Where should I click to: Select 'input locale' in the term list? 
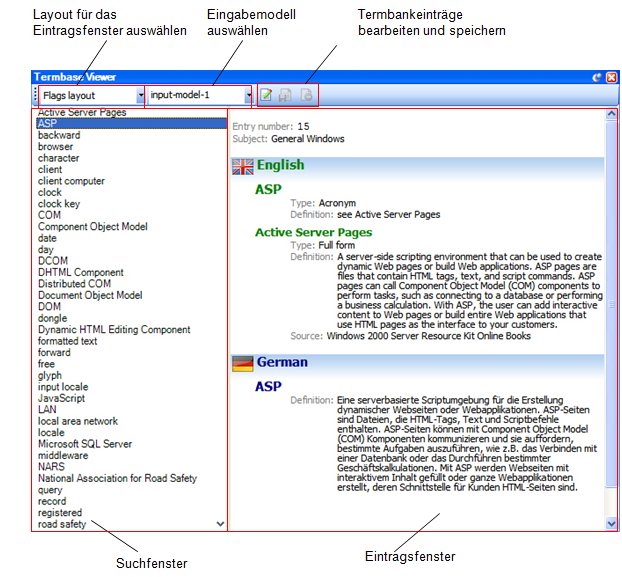pyautogui.click(x=63, y=387)
